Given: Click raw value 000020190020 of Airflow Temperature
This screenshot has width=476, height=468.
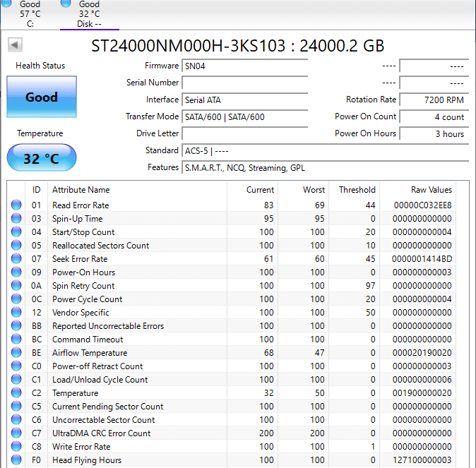Looking at the screenshot, I should click(x=422, y=353).
